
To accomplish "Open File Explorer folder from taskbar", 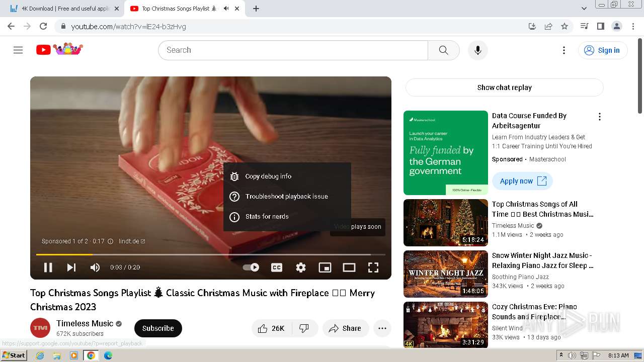I will (x=57, y=355).
